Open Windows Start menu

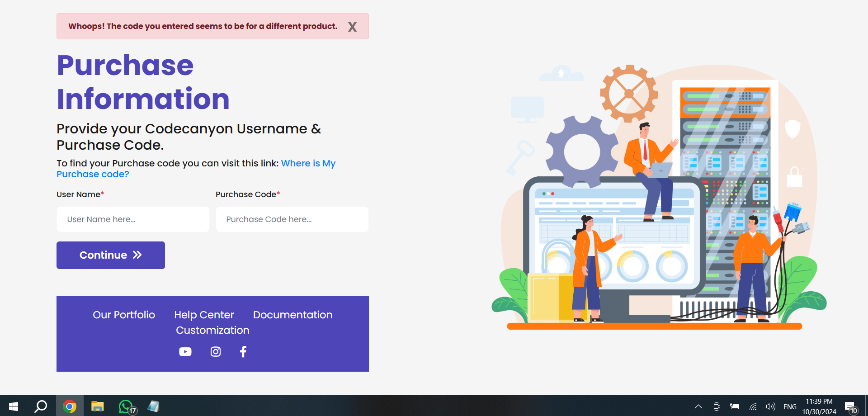coord(14,406)
